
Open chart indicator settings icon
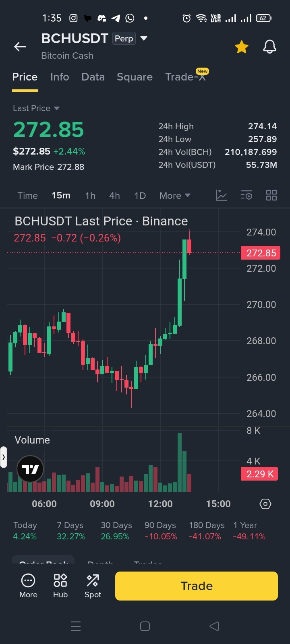(x=246, y=196)
